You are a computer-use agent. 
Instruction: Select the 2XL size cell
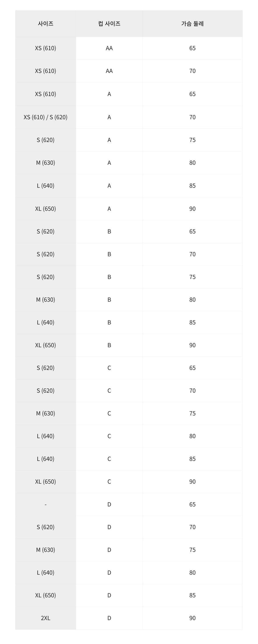click(x=45, y=618)
